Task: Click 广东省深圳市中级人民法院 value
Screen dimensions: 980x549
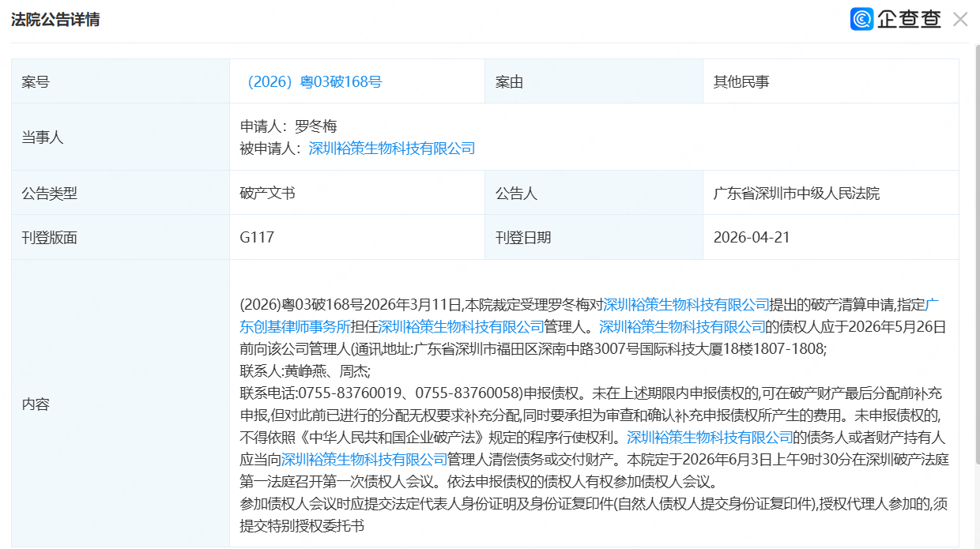Action: point(797,193)
